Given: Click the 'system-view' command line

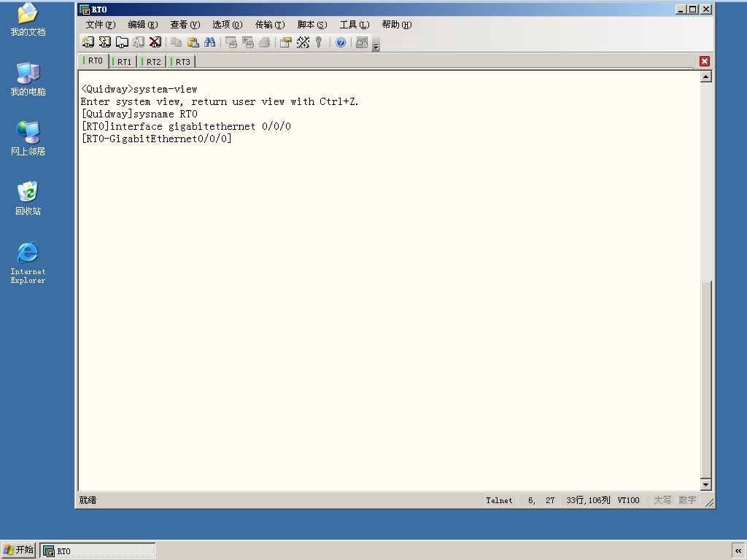Looking at the screenshot, I should click(139, 89).
